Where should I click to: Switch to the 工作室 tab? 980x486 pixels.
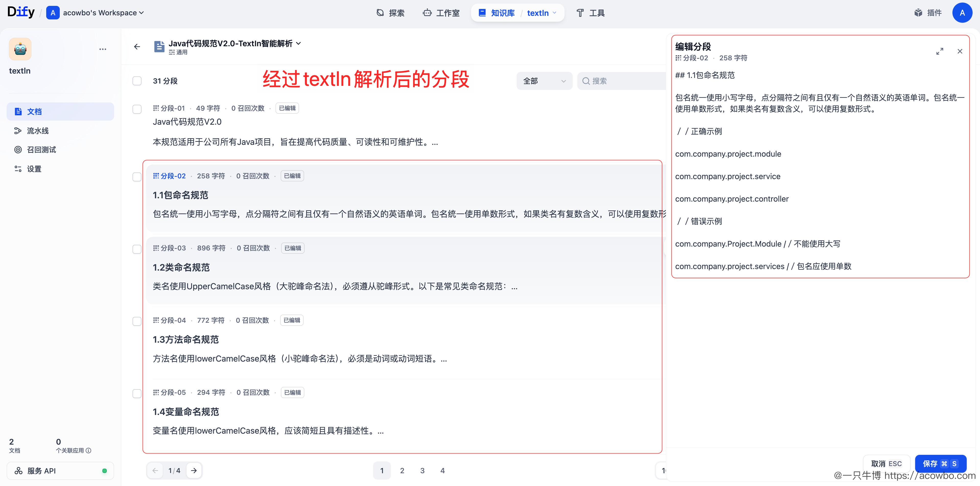tap(441, 13)
